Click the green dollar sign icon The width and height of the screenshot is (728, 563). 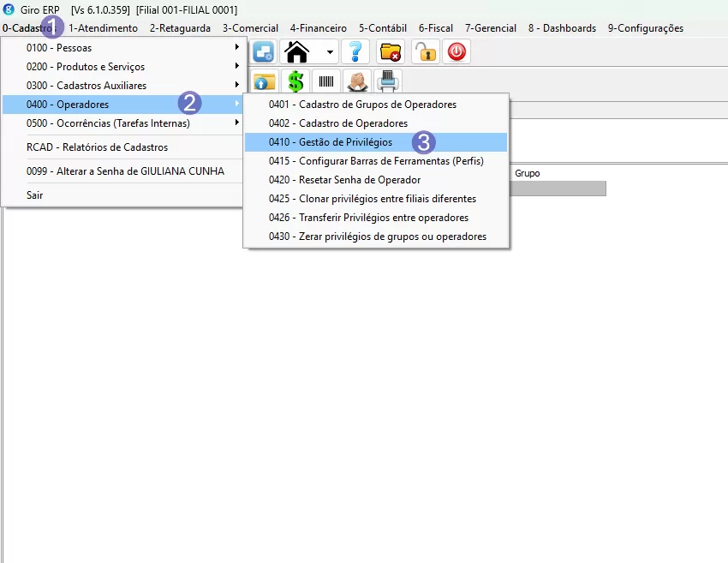pyautogui.click(x=295, y=82)
